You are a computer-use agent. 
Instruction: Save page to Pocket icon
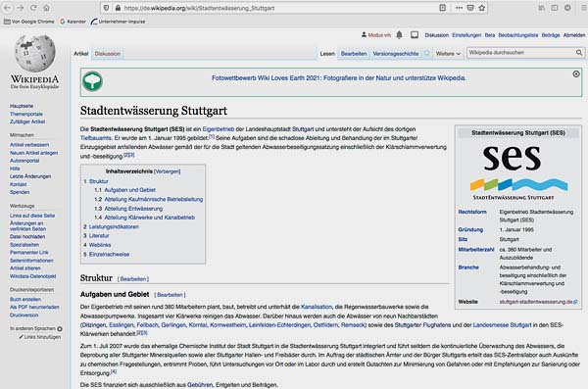[x=470, y=8]
